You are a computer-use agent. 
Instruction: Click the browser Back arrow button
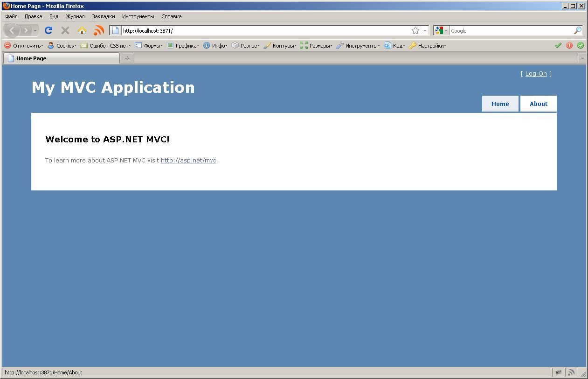point(12,31)
